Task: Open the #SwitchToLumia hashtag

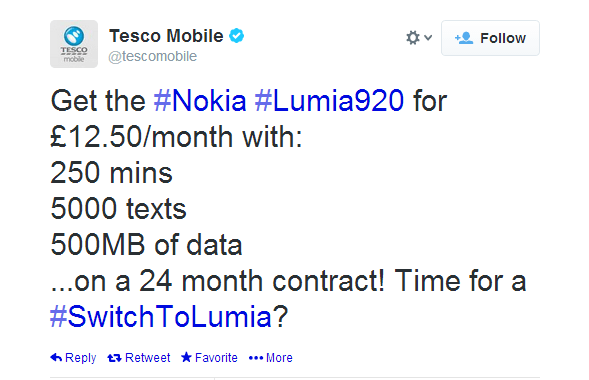Action: [x=160, y=317]
